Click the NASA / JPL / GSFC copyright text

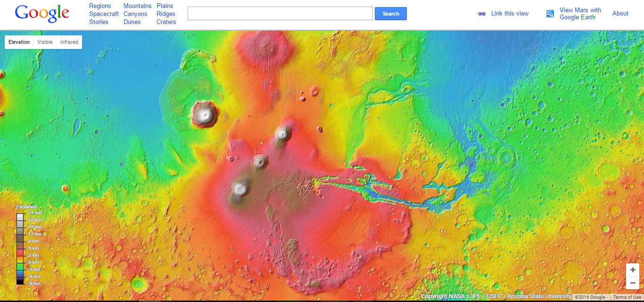click(496, 296)
